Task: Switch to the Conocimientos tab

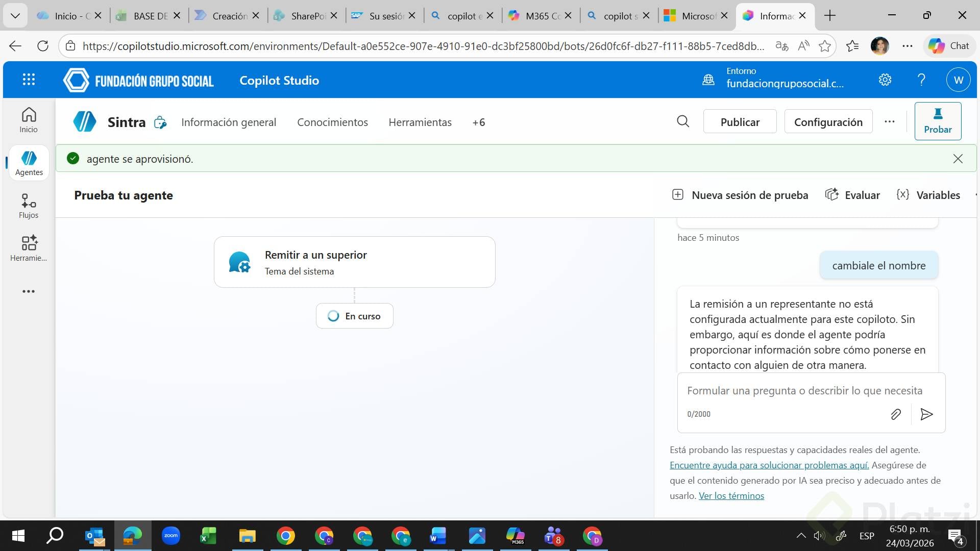Action: [x=332, y=122]
